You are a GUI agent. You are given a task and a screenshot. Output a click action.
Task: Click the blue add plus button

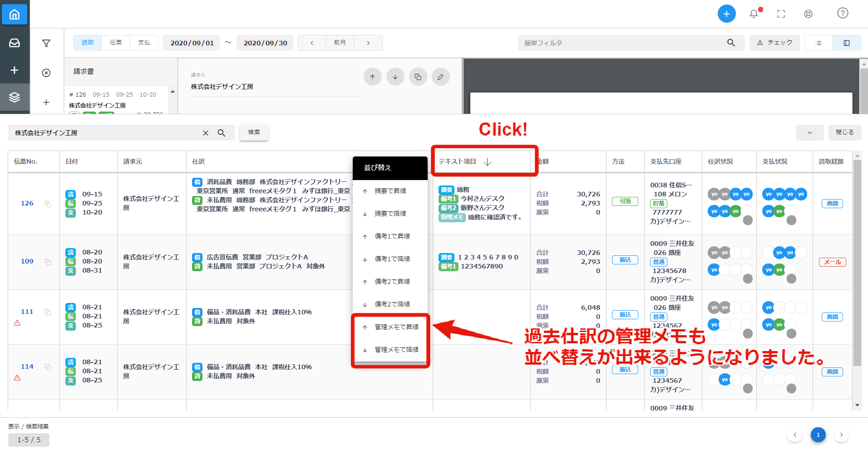[x=726, y=14]
